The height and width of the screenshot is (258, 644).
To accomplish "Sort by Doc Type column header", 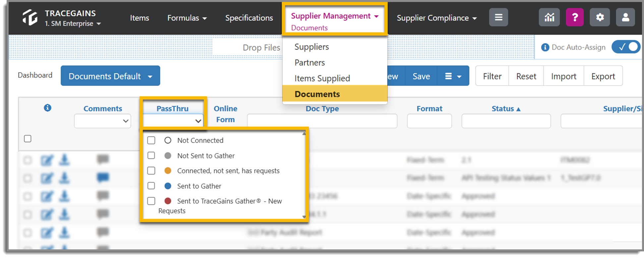I will [322, 108].
